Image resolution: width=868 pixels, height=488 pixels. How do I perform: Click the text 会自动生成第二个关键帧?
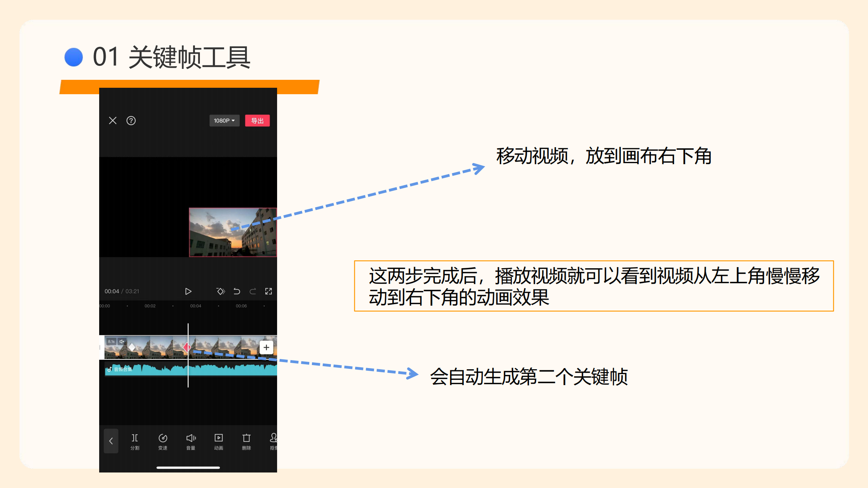[529, 377]
